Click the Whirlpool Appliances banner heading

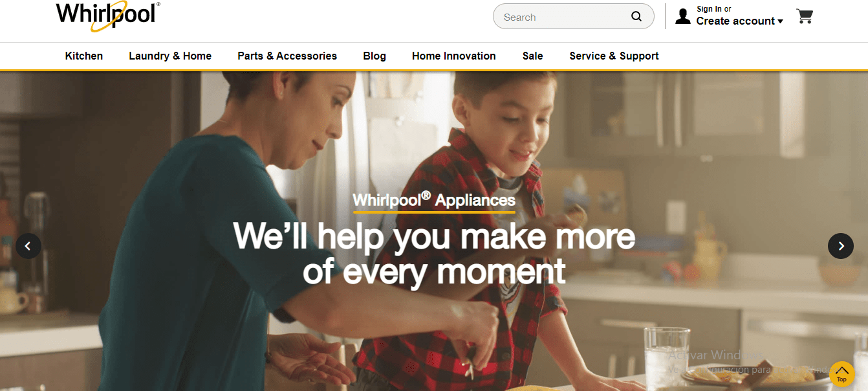434,200
